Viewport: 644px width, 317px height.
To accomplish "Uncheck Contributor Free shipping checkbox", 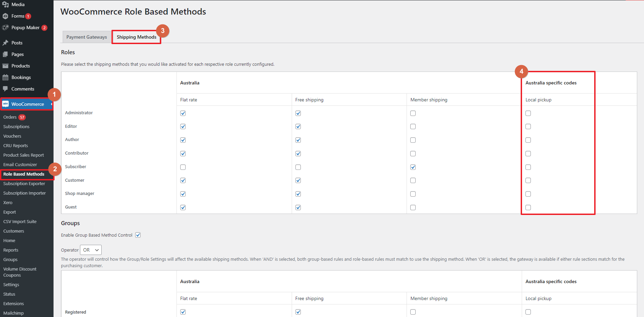I will tap(298, 154).
